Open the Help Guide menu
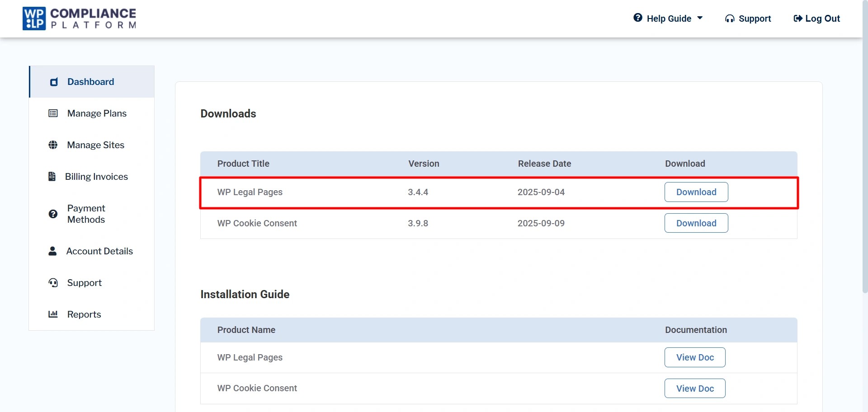The height and width of the screenshot is (412, 868). coord(668,19)
